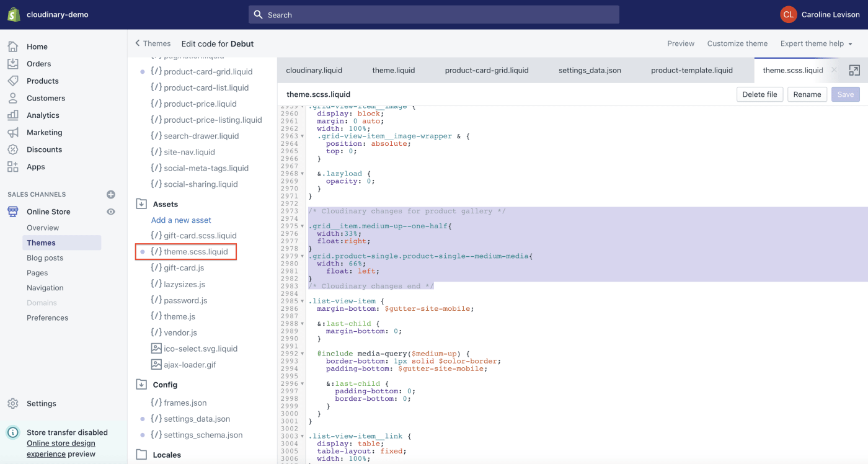The height and width of the screenshot is (464, 868).
Task: Open theme.js in the Assets list
Action: click(179, 316)
